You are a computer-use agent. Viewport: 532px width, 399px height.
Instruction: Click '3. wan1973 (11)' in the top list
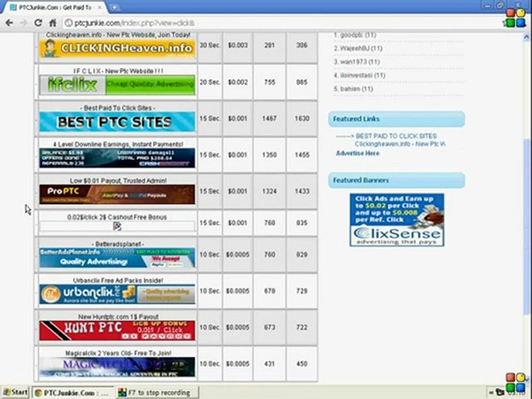tap(356, 62)
